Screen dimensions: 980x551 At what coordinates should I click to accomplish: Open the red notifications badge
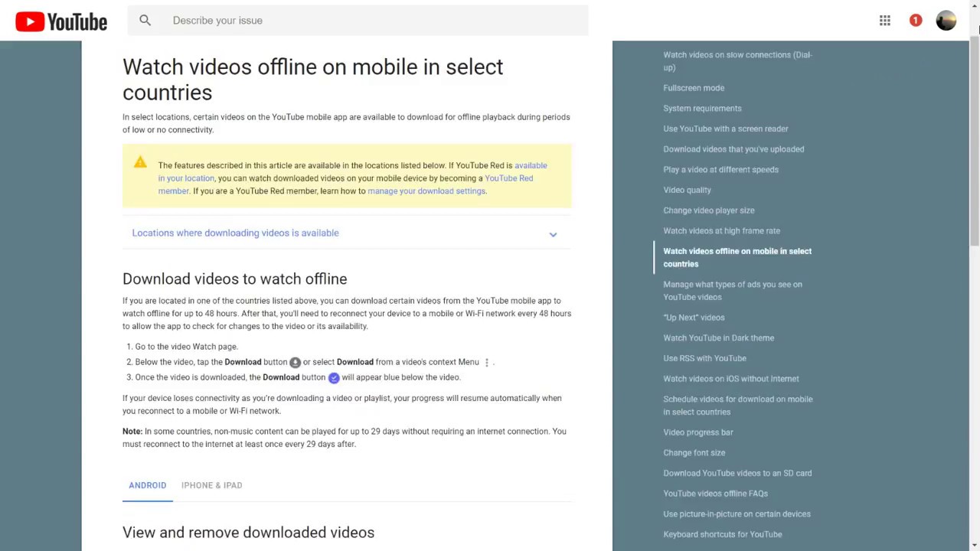tap(916, 21)
